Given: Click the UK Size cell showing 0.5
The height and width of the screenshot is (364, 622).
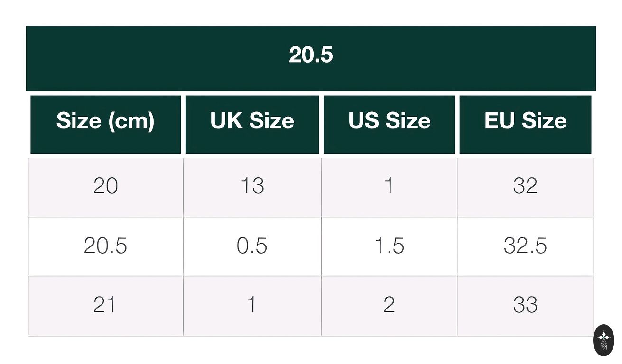Looking at the screenshot, I should 252,246.
